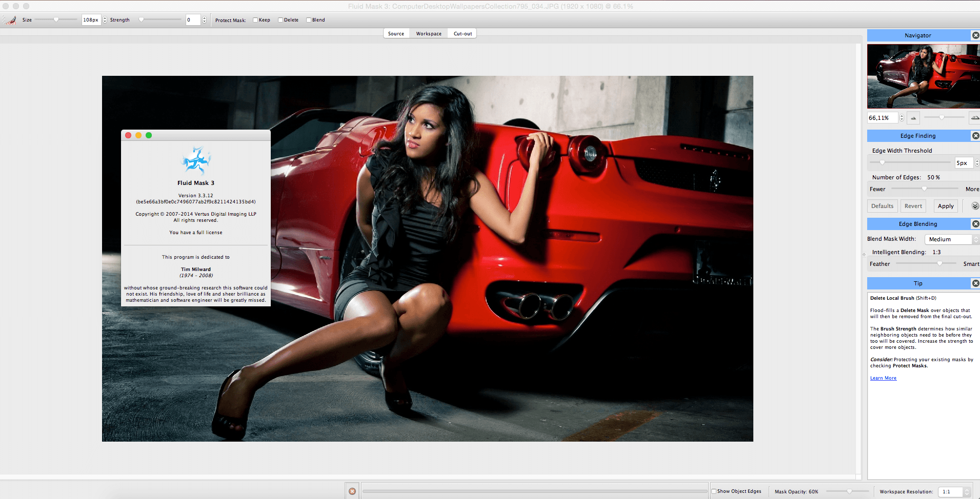
Task: Enable the Delete protect mask checkbox
Action: 281,20
